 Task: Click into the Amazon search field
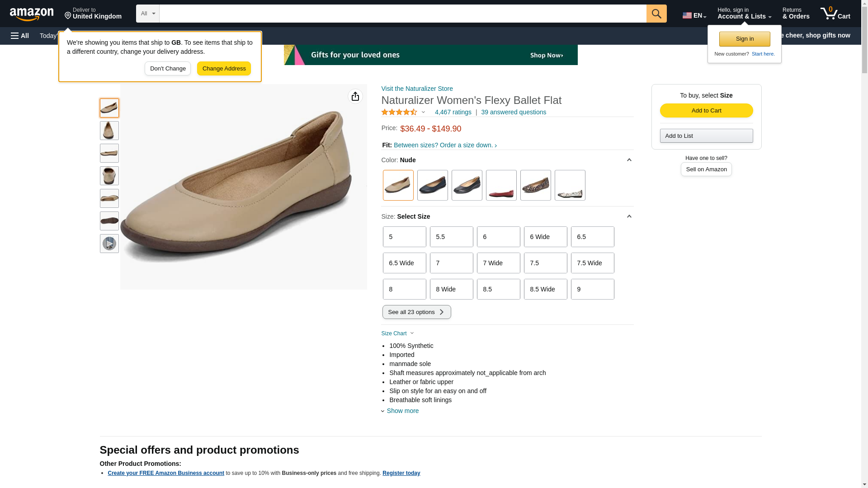pos(403,14)
